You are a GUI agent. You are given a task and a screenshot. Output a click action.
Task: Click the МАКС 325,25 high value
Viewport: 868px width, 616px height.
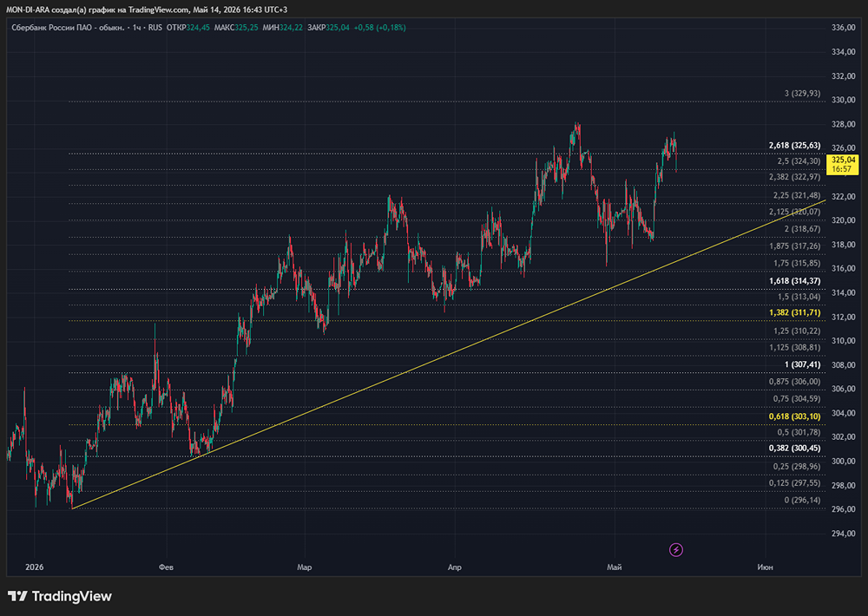[x=236, y=27]
